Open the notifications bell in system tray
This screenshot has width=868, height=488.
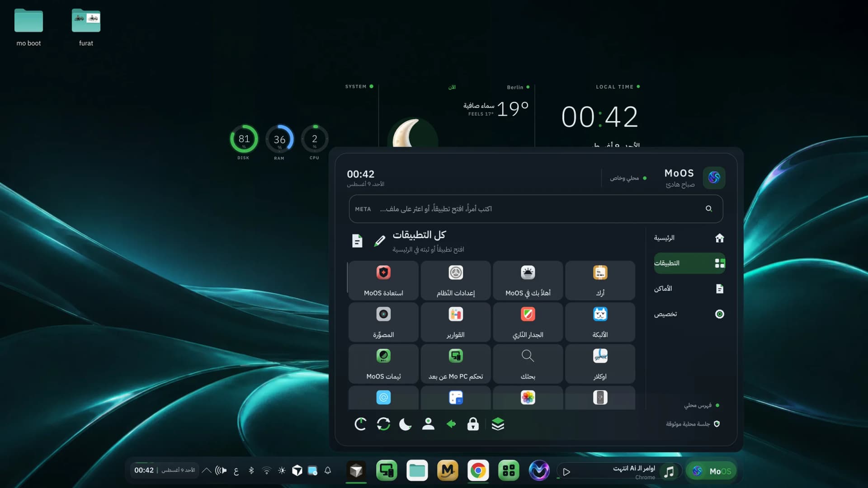coord(328,471)
